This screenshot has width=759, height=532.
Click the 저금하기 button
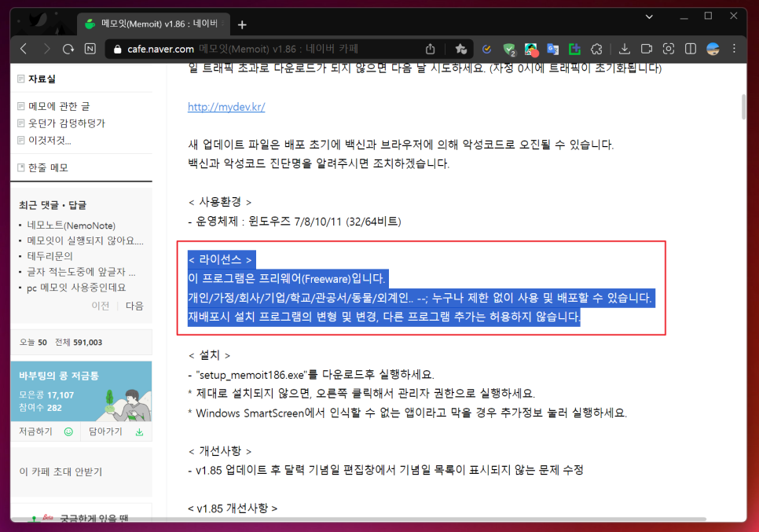[x=35, y=431]
